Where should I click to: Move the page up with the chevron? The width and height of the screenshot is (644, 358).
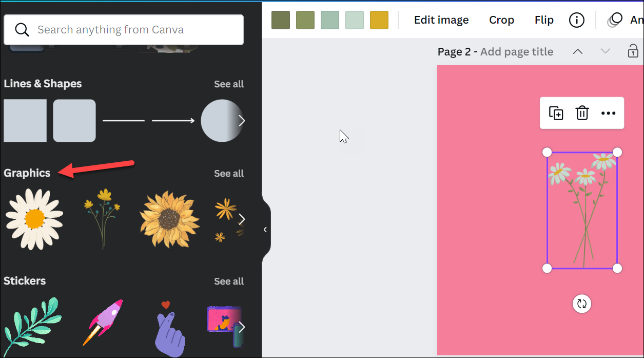click(x=578, y=51)
